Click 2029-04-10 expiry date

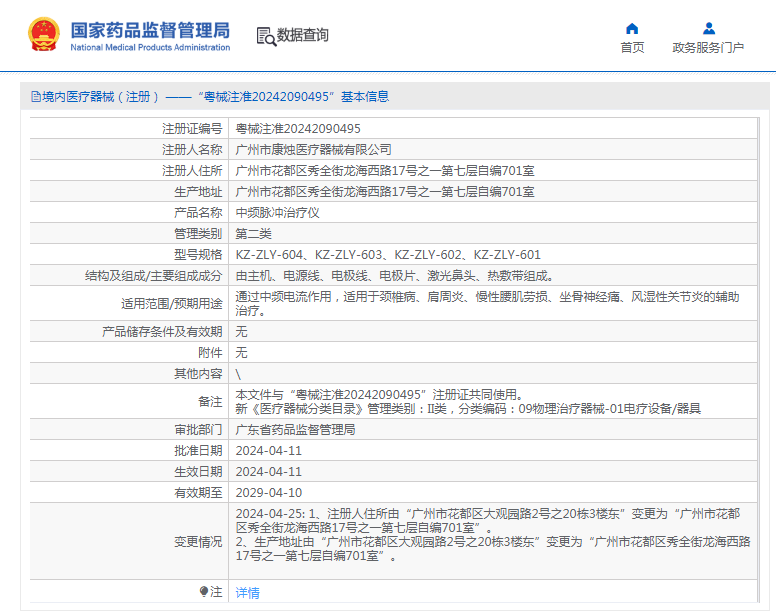pos(269,493)
